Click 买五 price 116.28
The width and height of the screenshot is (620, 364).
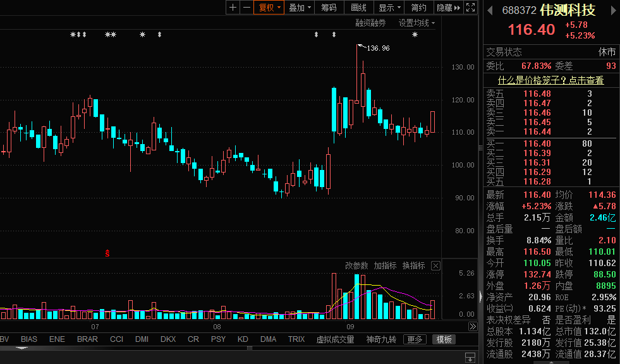[x=537, y=181]
